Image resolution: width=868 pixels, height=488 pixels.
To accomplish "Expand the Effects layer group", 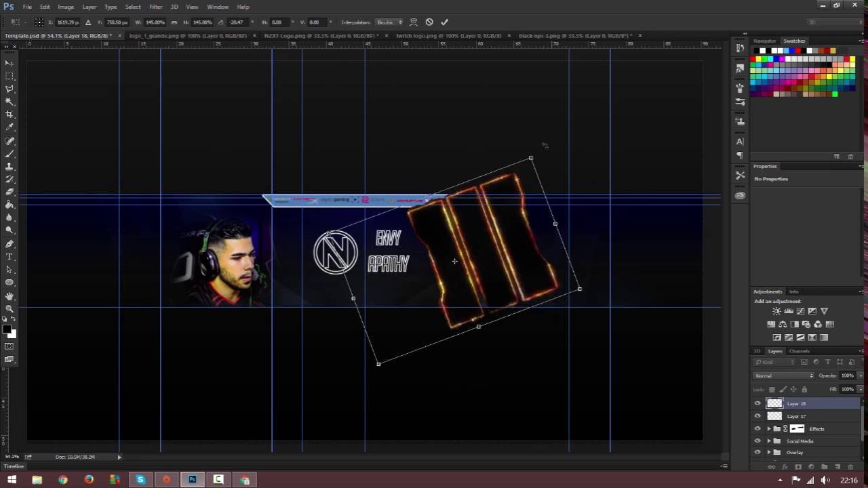I will tap(769, 428).
